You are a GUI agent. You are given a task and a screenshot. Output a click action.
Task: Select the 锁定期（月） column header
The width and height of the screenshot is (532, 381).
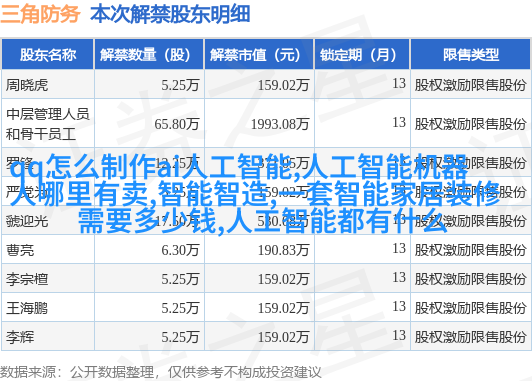[x=362, y=54]
